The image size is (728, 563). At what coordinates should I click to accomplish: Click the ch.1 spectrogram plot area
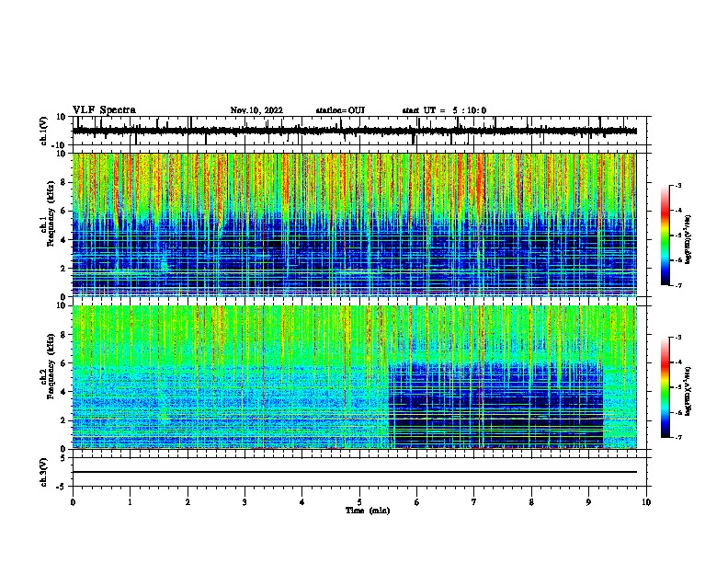click(x=355, y=224)
